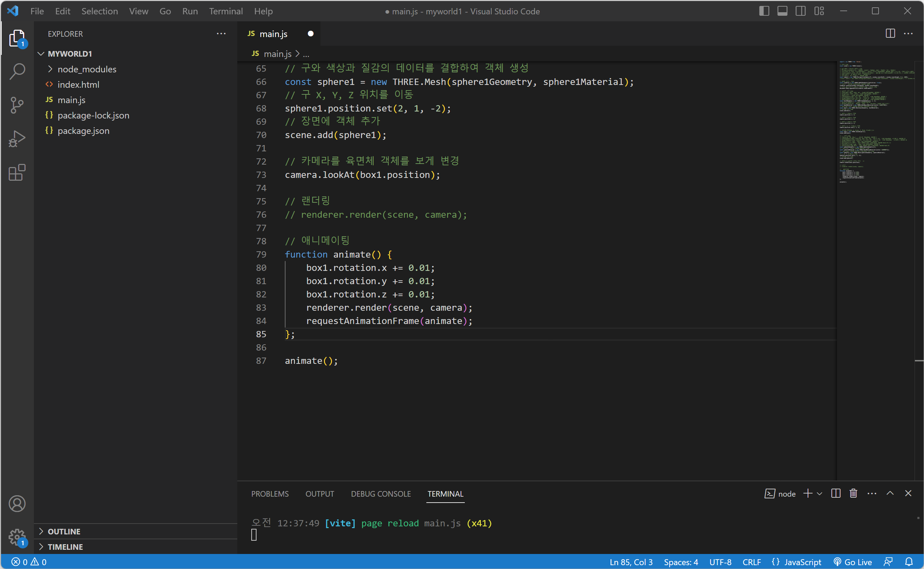Expand the OUTLINE section
The height and width of the screenshot is (569, 924).
(64, 531)
